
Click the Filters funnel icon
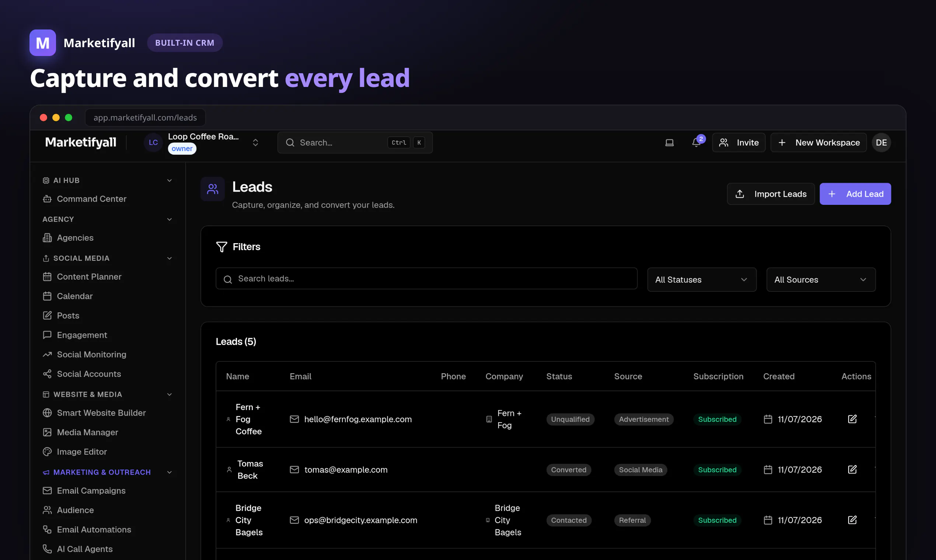221,247
